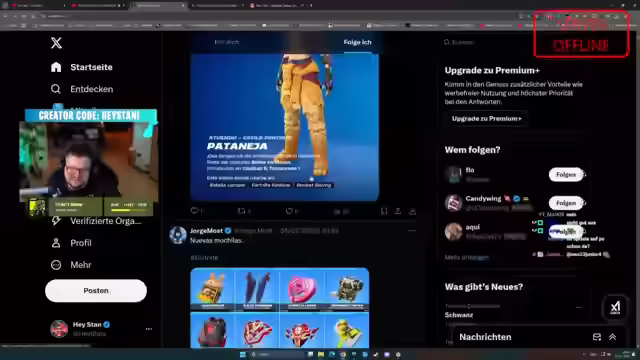640x360 pixels.
Task: Click the Upgrade zu Premium+ button
Action: (x=487, y=119)
